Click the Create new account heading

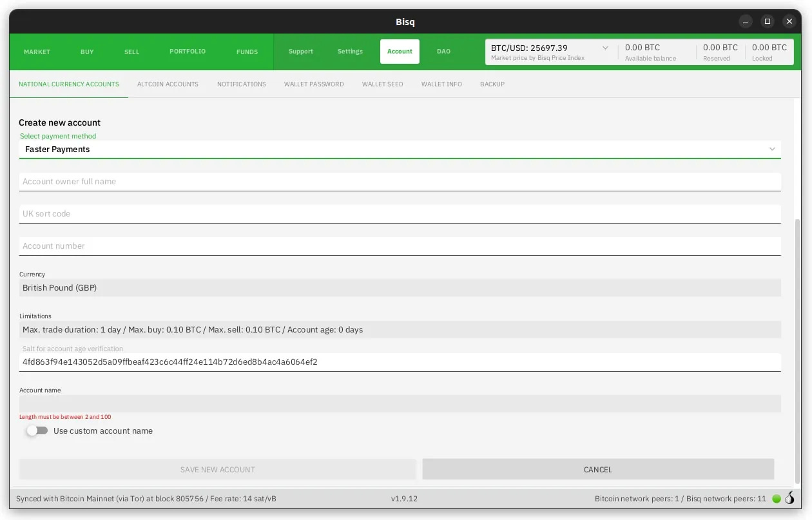pyautogui.click(x=60, y=122)
